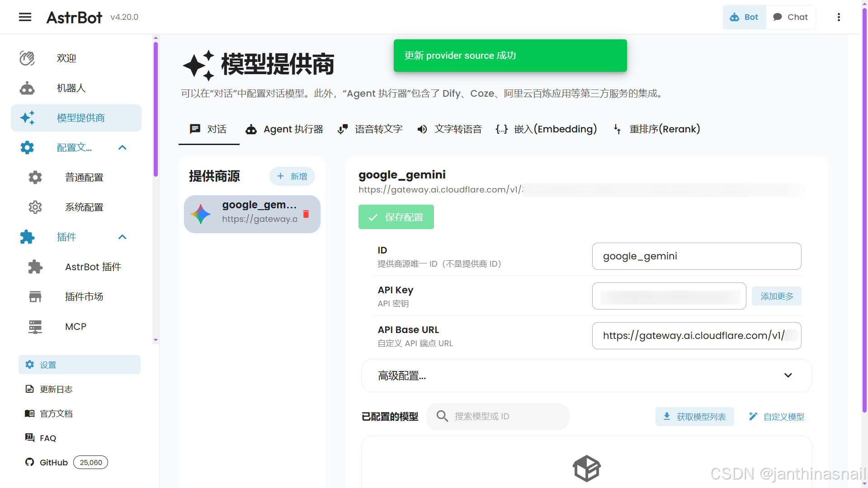Click the three-dot more options icon

pos(839,17)
